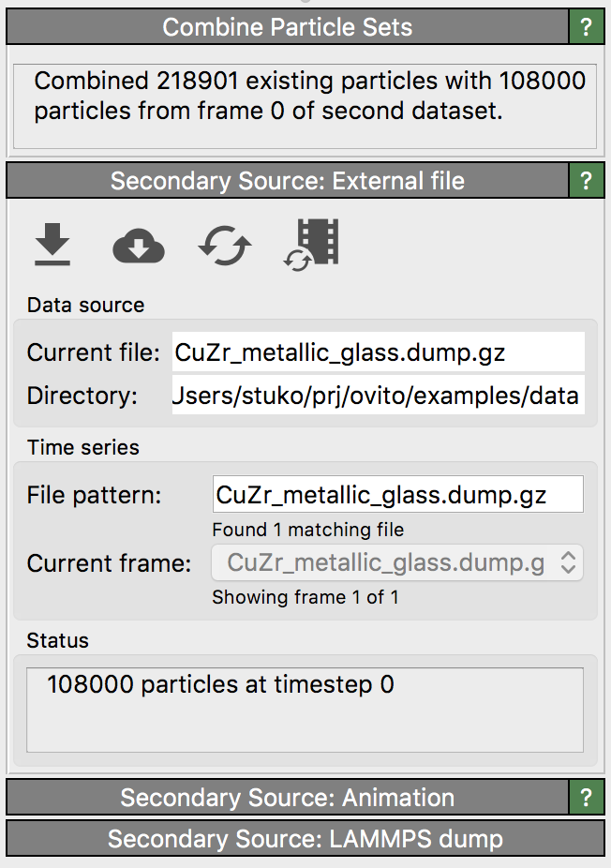Collapse the Combine Particle Sets rollout header
This screenshot has height=868, width=611.
[287, 27]
